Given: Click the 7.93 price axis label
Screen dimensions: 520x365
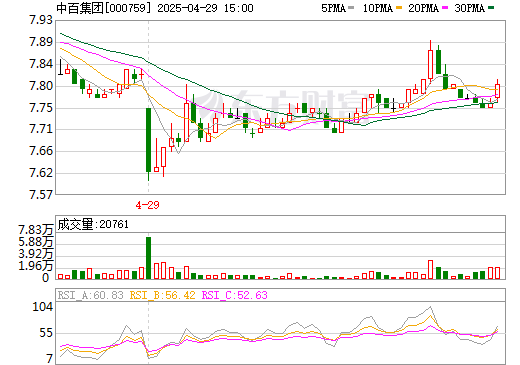Looking at the screenshot, I should point(41,20).
